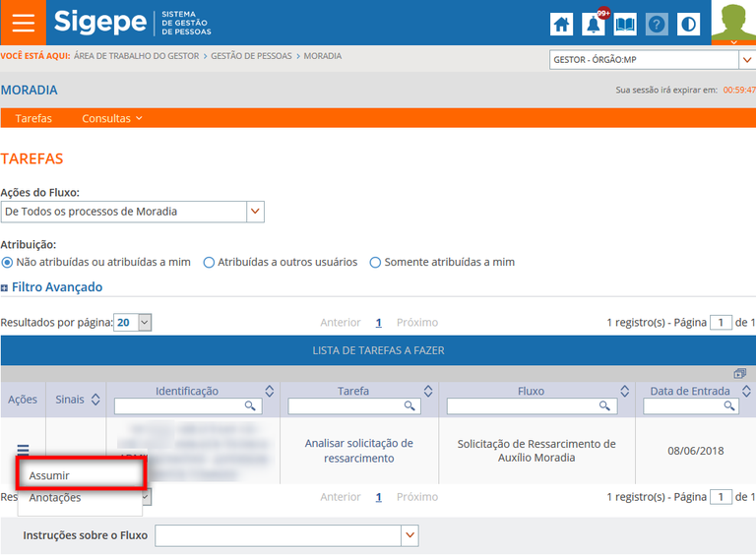Viewport: 756px width, 558px height.
Task: Click the Tarefas menu item
Action: pyautogui.click(x=33, y=118)
